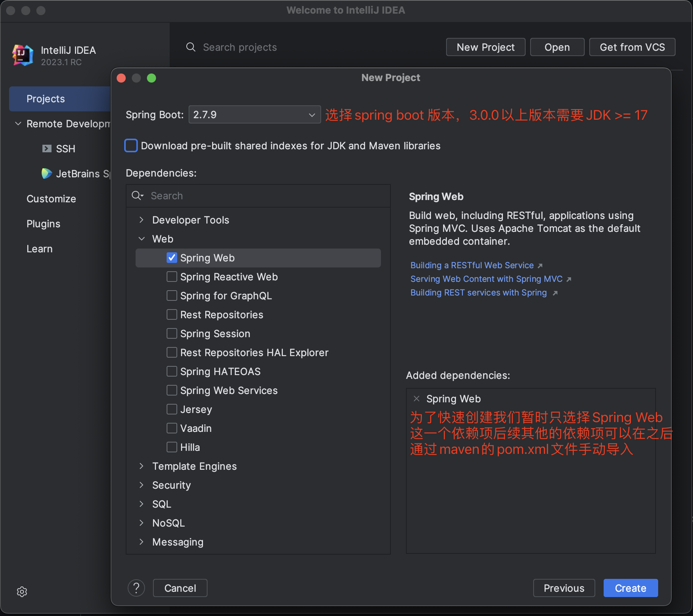Screen dimensions: 693x616
Task: Select the Spring Session dependency checkbox
Action: click(172, 333)
